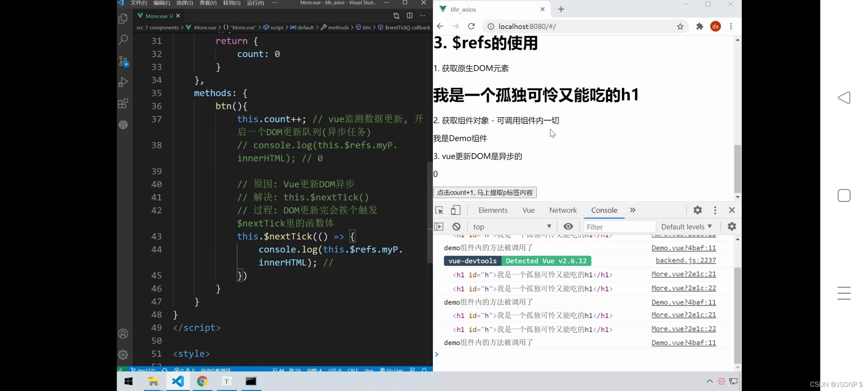Open the backend.js:2237 source link

686,260
